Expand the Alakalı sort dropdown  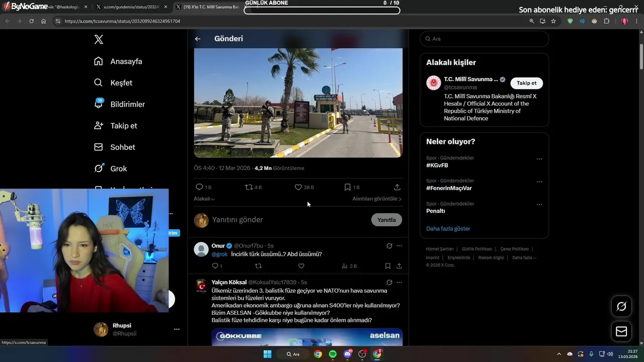204,199
